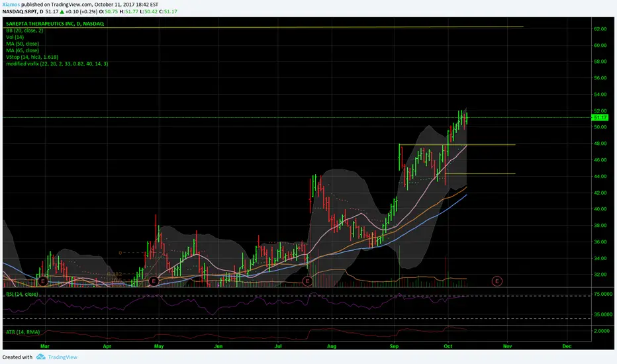Click the 32.00 price axis label

pyautogui.click(x=600, y=275)
